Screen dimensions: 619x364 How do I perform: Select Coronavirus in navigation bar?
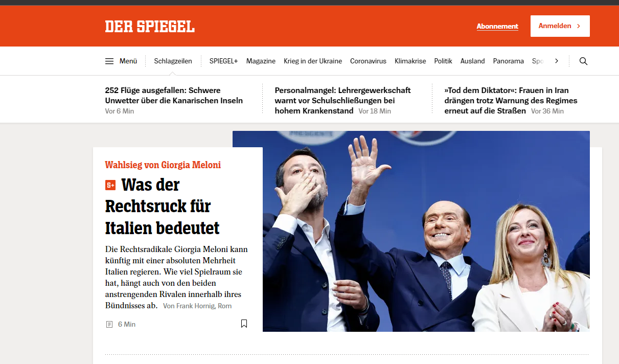click(x=368, y=61)
